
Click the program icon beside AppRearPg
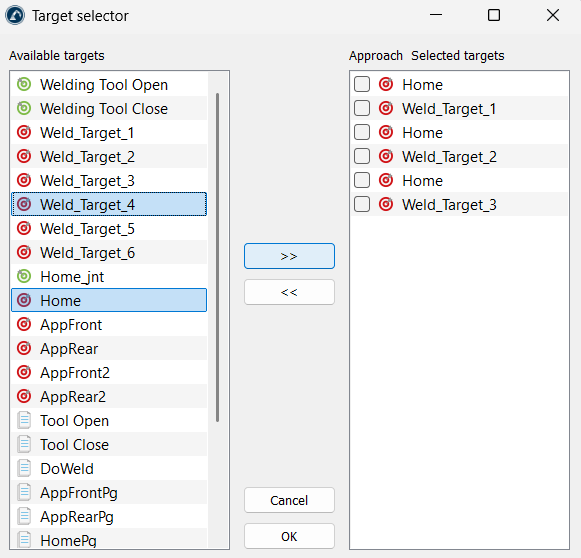tap(24, 516)
